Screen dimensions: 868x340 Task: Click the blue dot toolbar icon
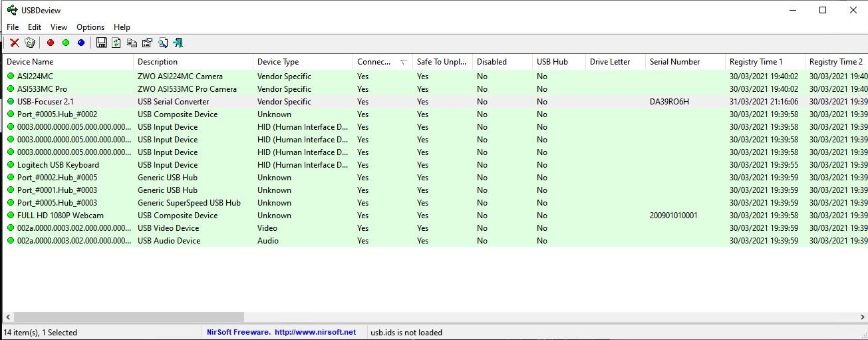pos(81,43)
